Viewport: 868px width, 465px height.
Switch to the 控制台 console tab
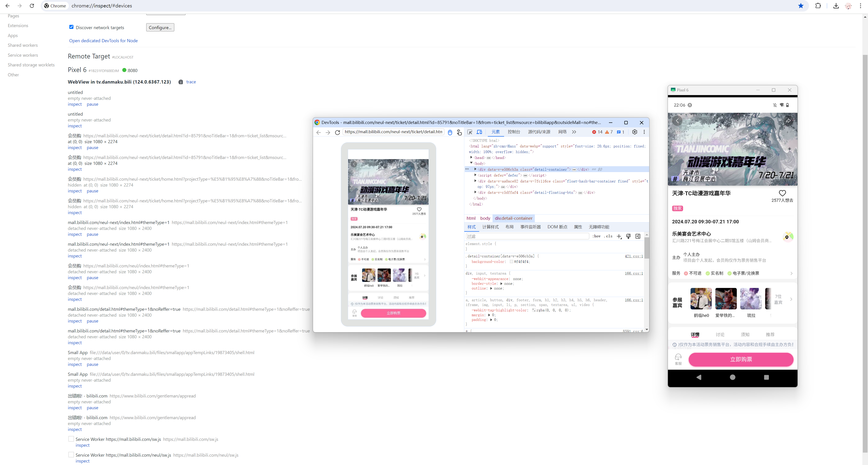click(514, 132)
